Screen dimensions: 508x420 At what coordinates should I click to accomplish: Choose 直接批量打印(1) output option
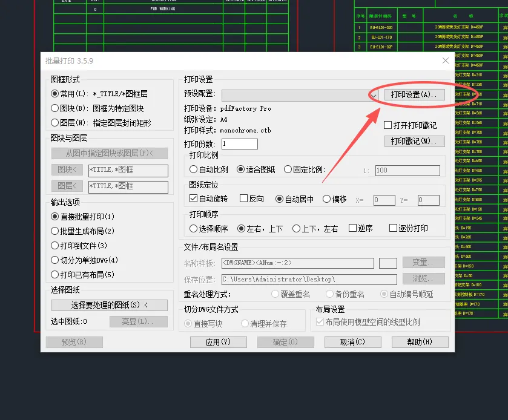tap(54, 216)
